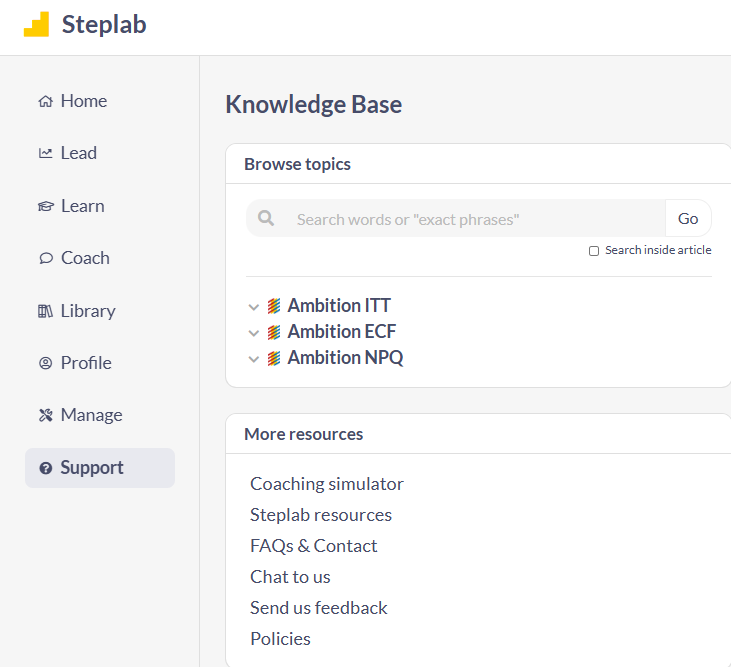Screen dimensions: 731x667
Task: Click the Manage tools icon
Action: pyautogui.click(x=45, y=415)
